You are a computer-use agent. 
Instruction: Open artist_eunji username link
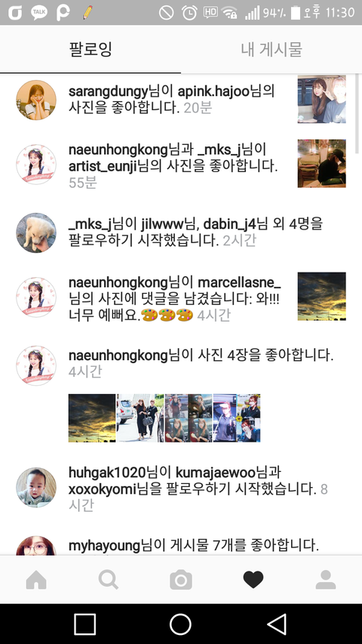[x=103, y=166]
